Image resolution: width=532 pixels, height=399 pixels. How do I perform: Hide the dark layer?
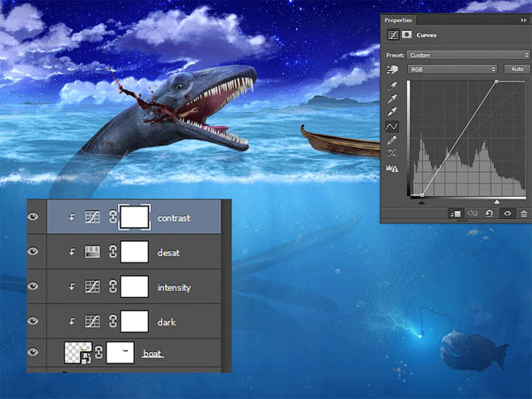(33, 321)
